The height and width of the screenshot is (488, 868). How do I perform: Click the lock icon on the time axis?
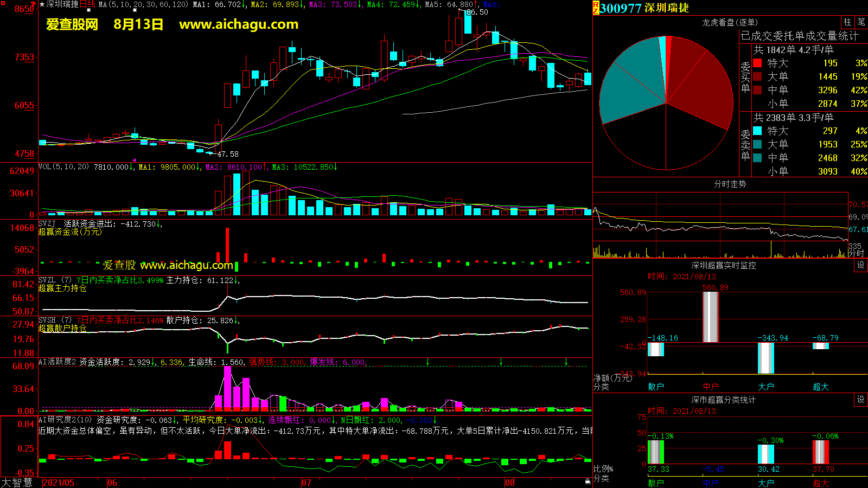click(588, 481)
